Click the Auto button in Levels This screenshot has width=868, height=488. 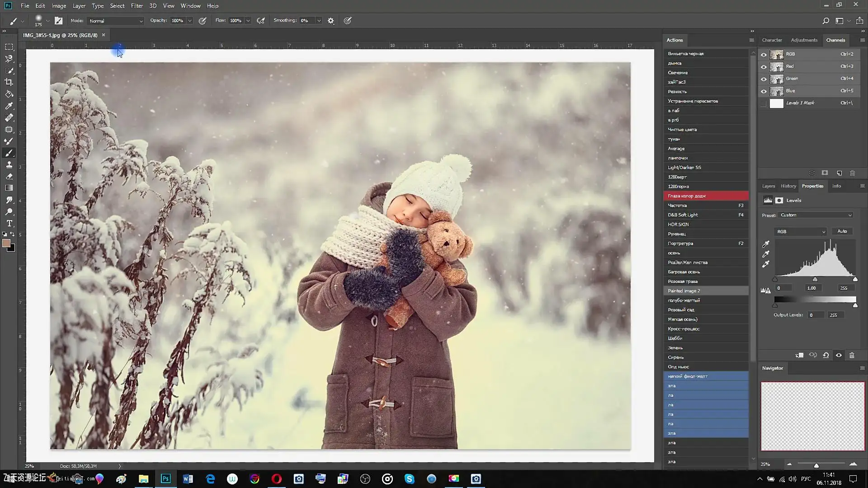click(x=842, y=231)
